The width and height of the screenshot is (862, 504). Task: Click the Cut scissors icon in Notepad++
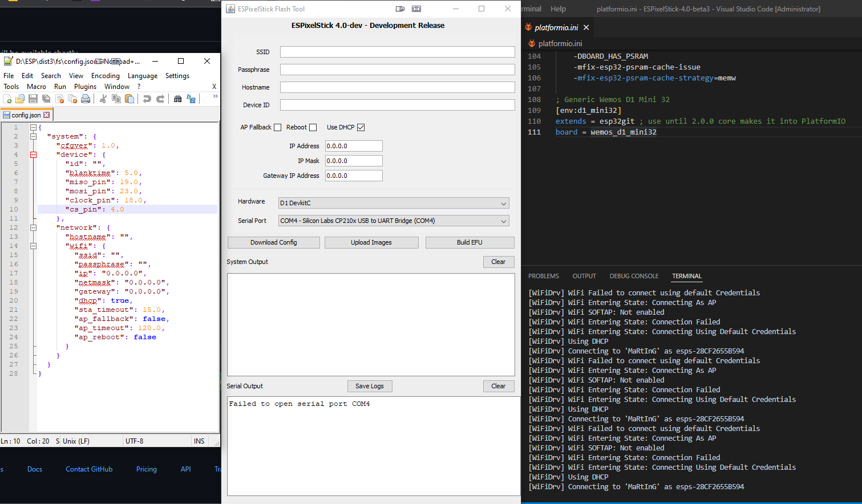pyautogui.click(x=103, y=99)
